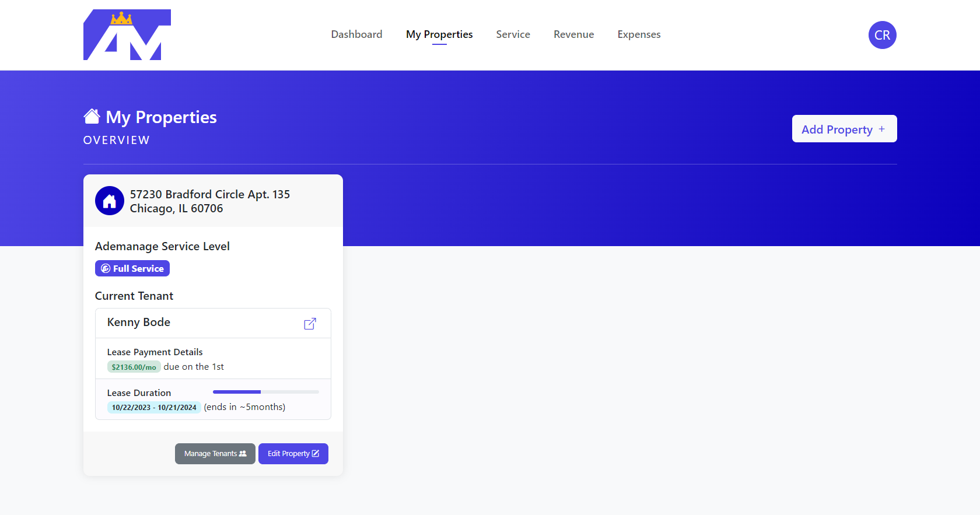The height and width of the screenshot is (515, 980).
Task: Click the Manage Tenants button
Action: click(x=215, y=454)
